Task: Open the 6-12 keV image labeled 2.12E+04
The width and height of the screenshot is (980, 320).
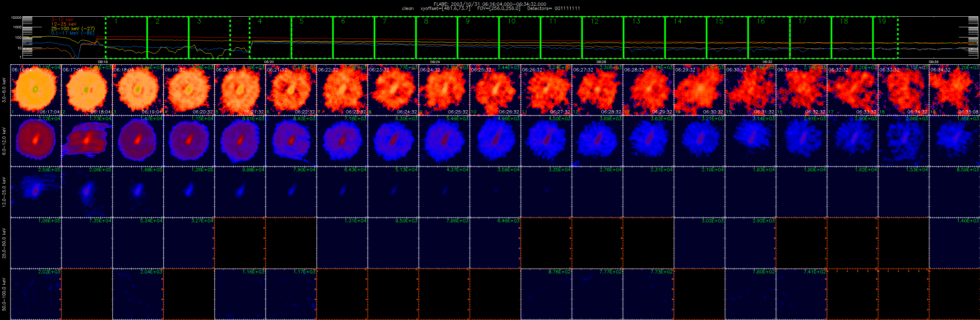Action: coord(36,141)
